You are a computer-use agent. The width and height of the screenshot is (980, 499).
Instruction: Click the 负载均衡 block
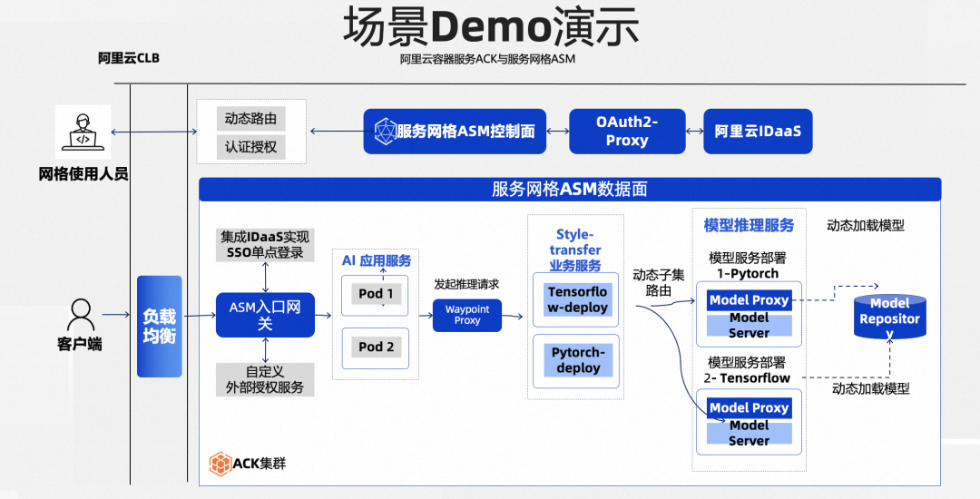coord(160,327)
